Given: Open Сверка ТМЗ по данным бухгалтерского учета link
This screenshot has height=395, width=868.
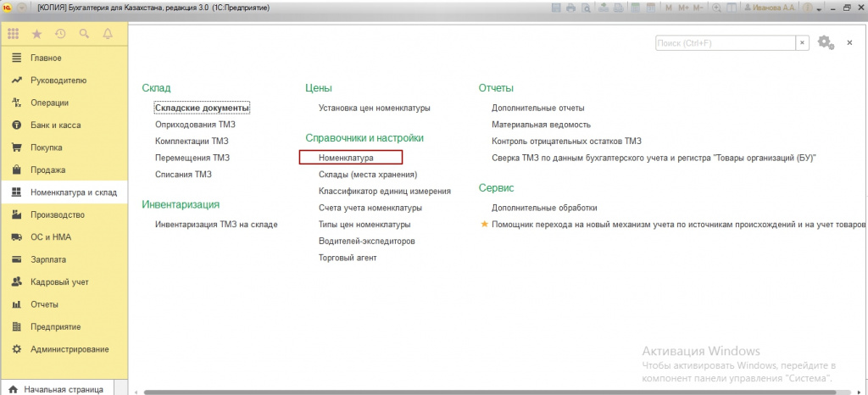Looking at the screenshot, I should point(654,158).
